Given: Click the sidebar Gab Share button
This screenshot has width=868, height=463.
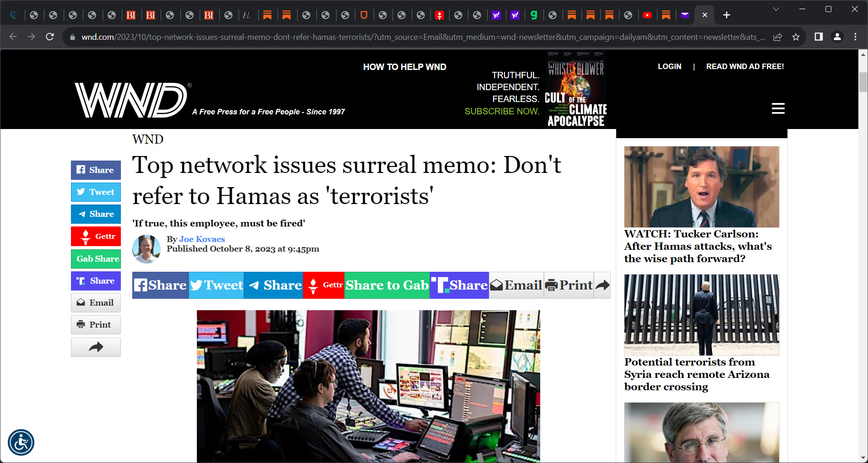Looking at the screenshot, I should (96, 258).
